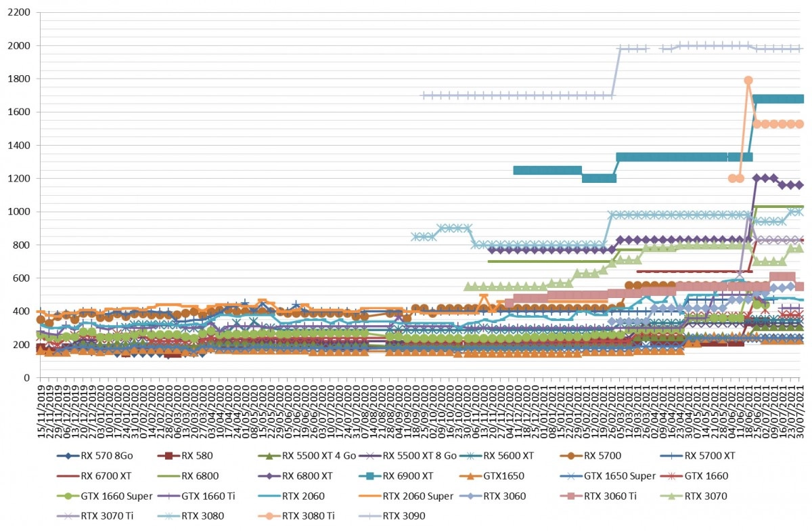
Task: Select the 30/07/2021 x-axis date
Action: point(800,411)
